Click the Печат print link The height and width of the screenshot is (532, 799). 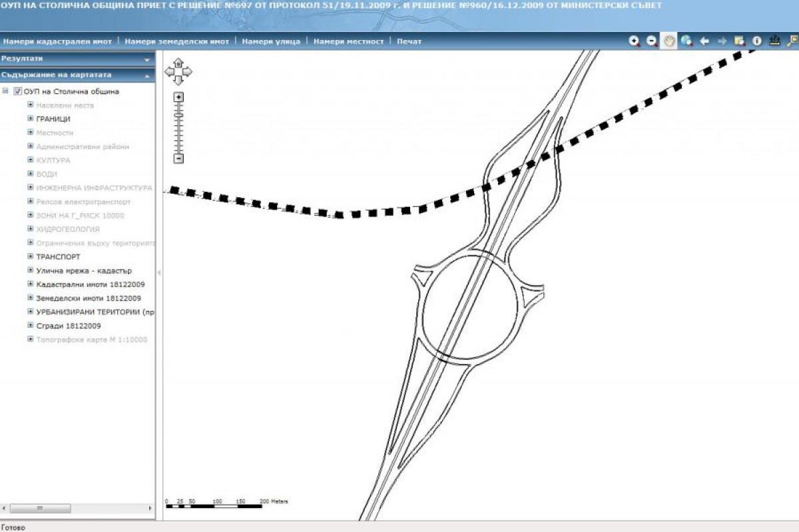click(x=409, y=41)
